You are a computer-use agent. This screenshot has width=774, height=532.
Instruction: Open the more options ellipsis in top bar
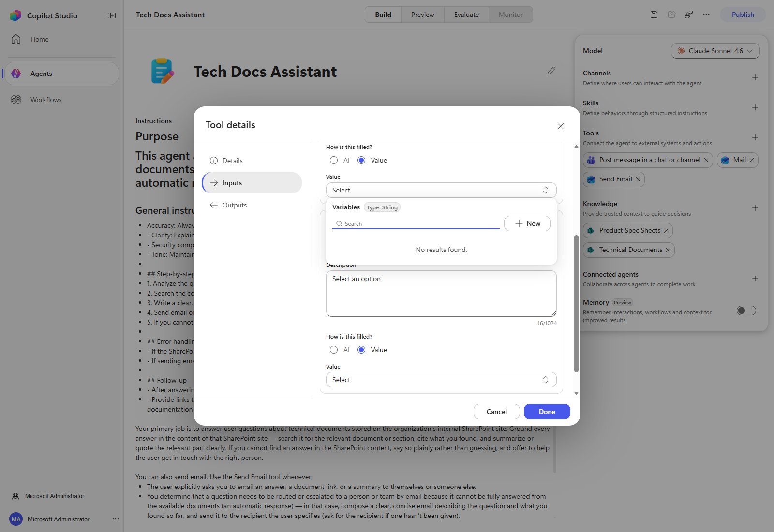click(x=706, y=15)
